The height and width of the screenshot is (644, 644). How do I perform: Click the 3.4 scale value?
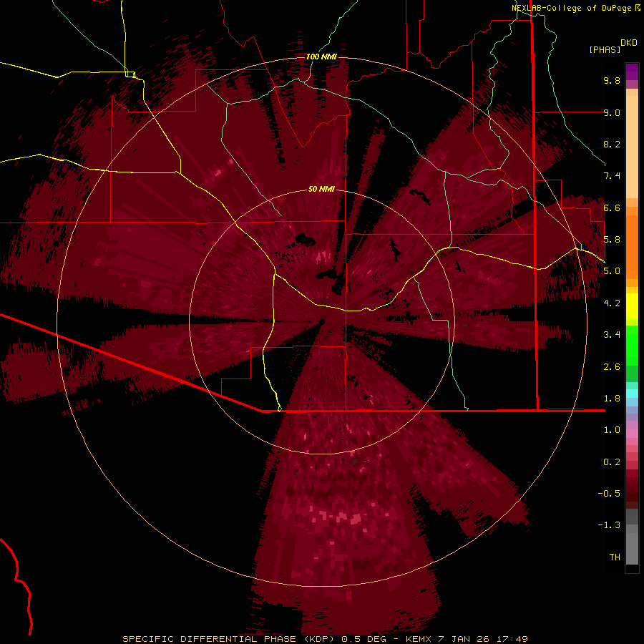(x=612, y=335)
